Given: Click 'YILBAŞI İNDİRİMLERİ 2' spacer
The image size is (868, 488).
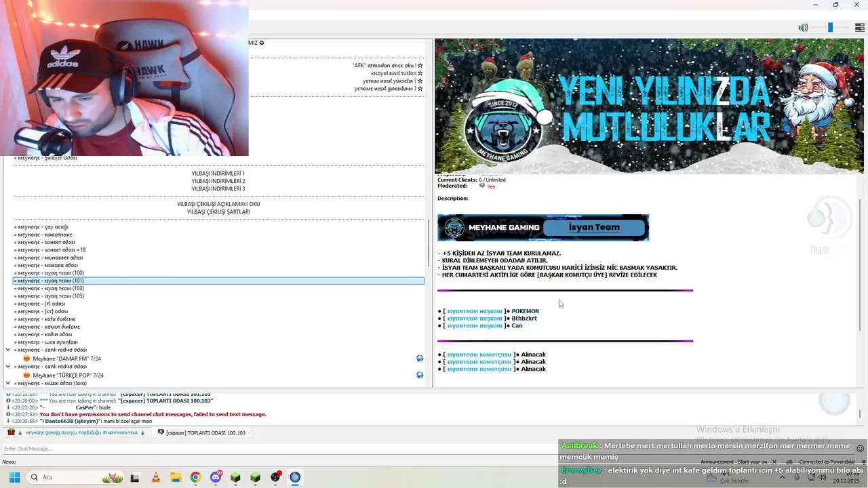Looking at the screenshot, I should [218, 181].
